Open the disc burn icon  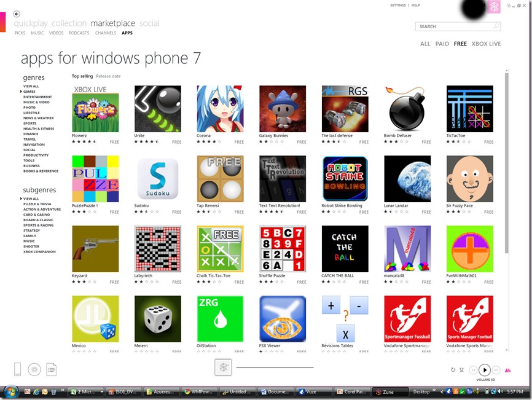coord(34,369)
